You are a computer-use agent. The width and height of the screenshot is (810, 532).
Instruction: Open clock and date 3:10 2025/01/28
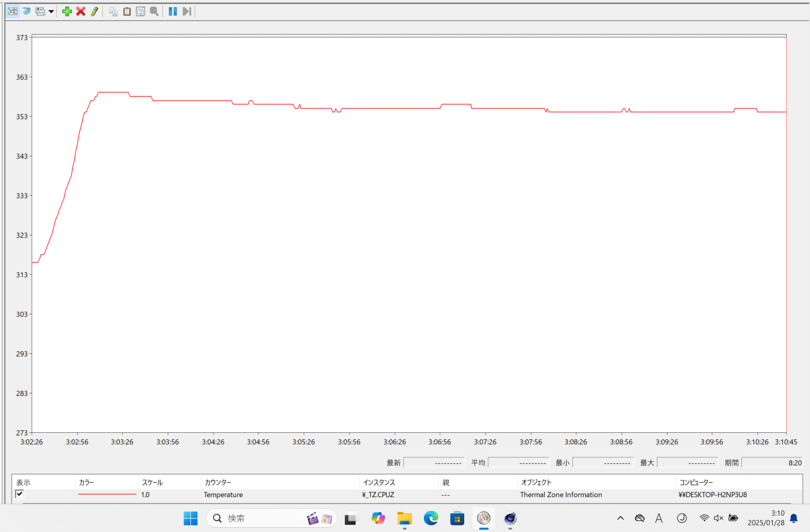(x=766, y=518)
